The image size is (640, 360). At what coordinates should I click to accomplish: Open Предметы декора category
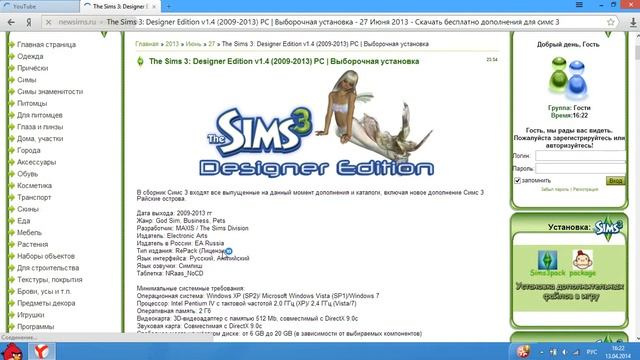(x=46, y=303)
